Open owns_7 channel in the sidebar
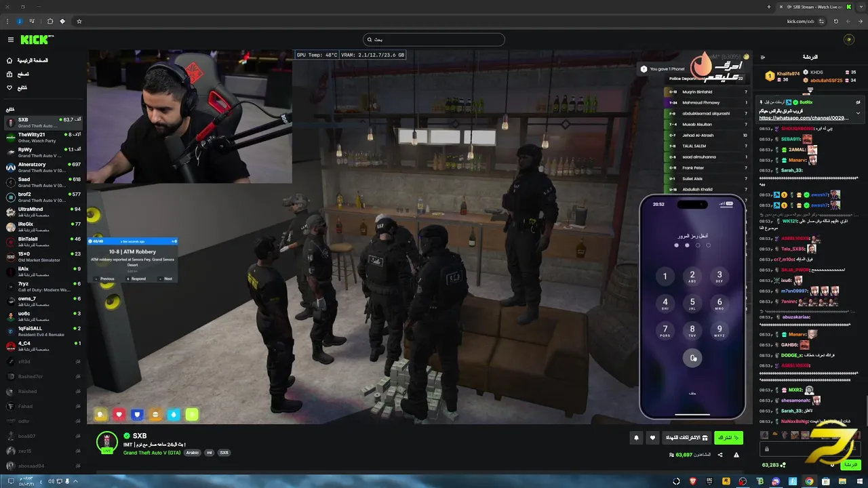Screen dimensions: 868x488 43,302
